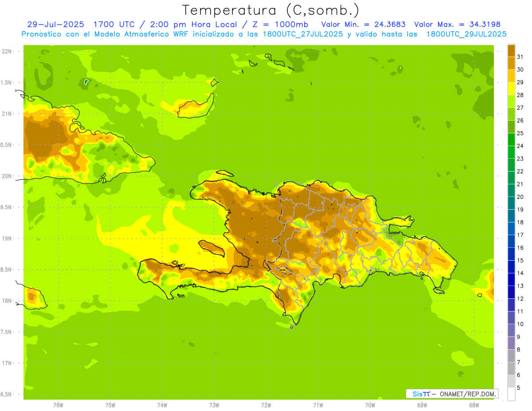Pick the dark brown colorbar swatch above 31

coord(511,51)
